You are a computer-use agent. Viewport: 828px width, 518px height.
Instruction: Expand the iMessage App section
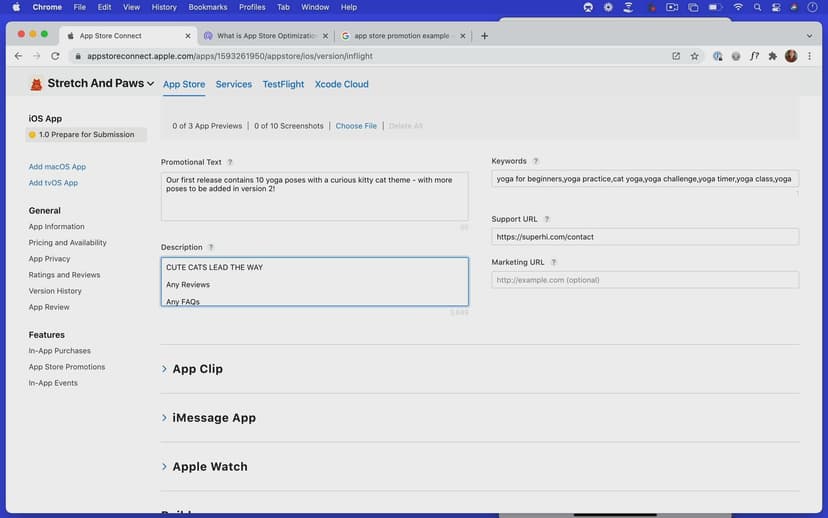(213, 418)
